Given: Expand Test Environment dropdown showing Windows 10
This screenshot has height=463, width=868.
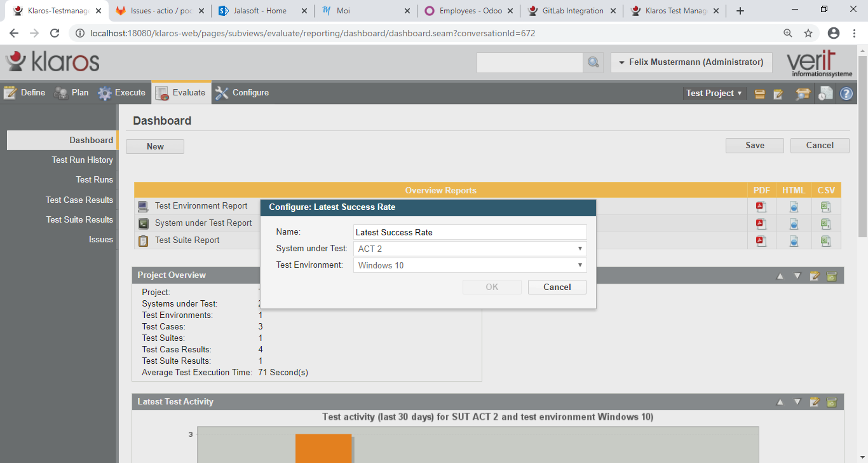Looking at the screenshot, I should pos(470,265).
